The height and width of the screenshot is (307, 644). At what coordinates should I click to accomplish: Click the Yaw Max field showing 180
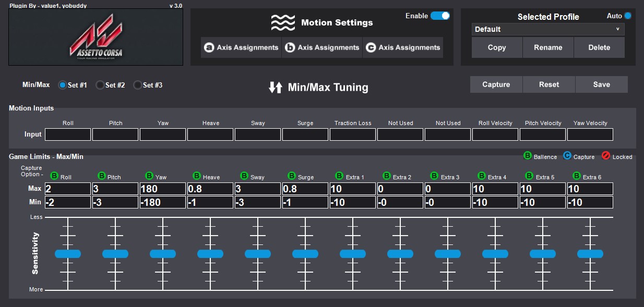163,189
